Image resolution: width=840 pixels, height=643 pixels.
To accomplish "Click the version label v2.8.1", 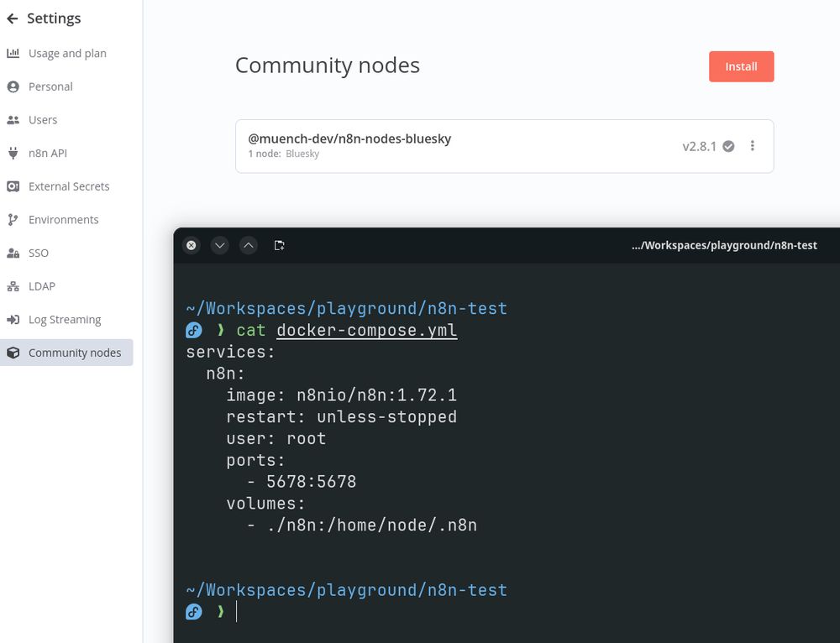I will coord(699,146).
